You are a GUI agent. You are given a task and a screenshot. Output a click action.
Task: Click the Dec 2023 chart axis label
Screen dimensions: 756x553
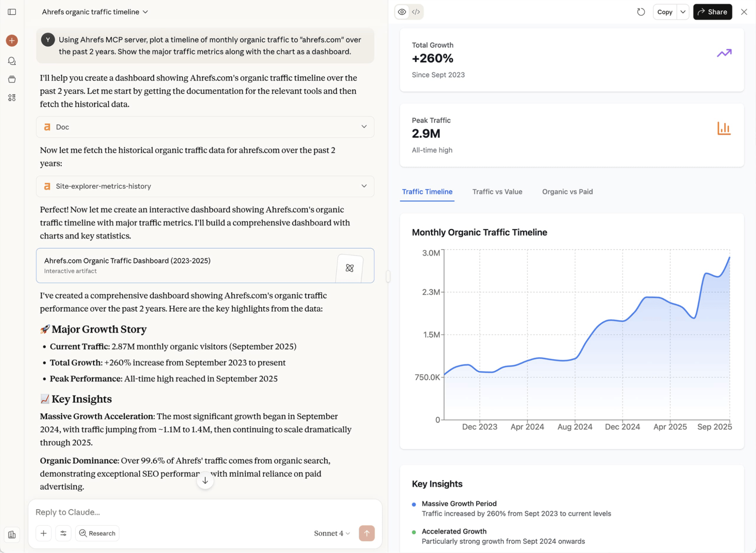(480, 427)
